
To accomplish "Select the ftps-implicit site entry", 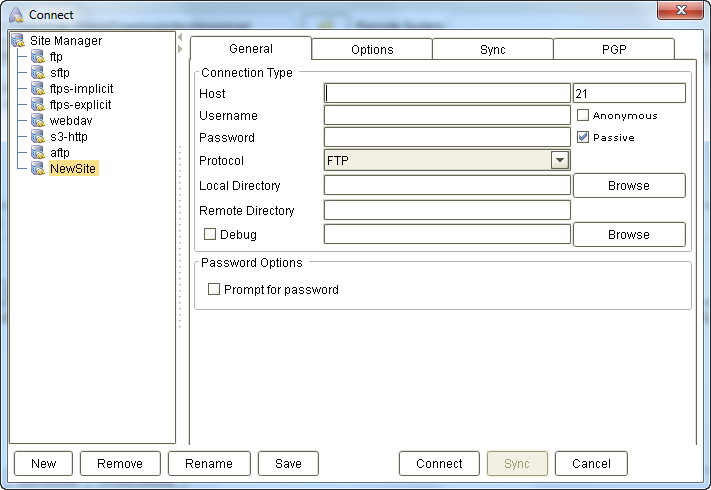I will [82, 88].
